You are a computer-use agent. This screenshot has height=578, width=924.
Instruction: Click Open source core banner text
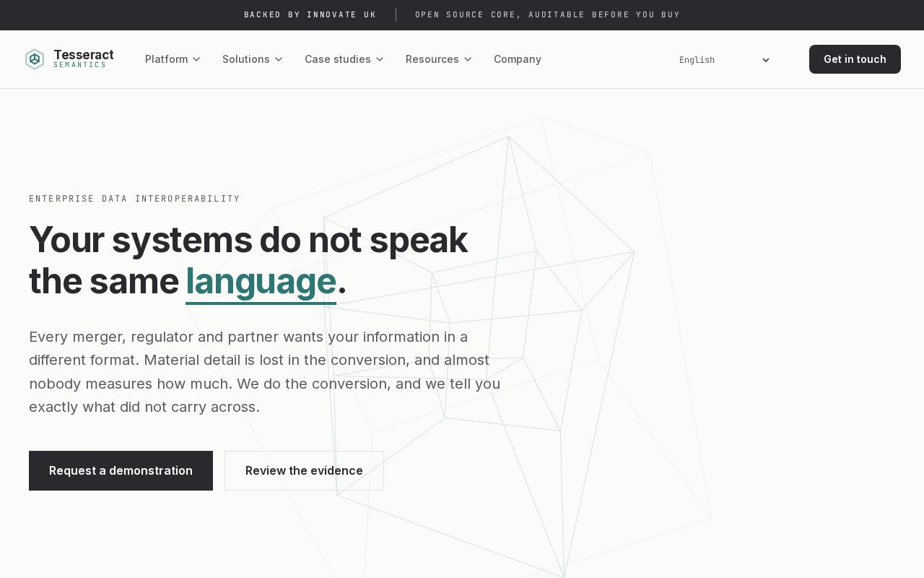(547, 15)
